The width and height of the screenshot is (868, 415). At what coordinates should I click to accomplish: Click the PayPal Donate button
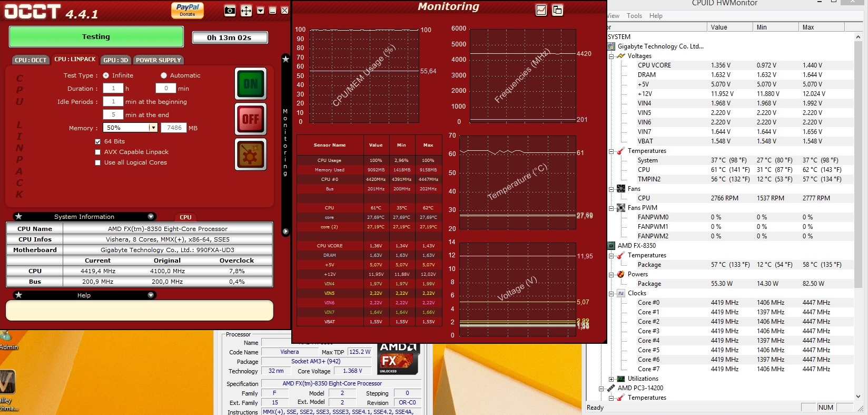(x=188, y=10)
